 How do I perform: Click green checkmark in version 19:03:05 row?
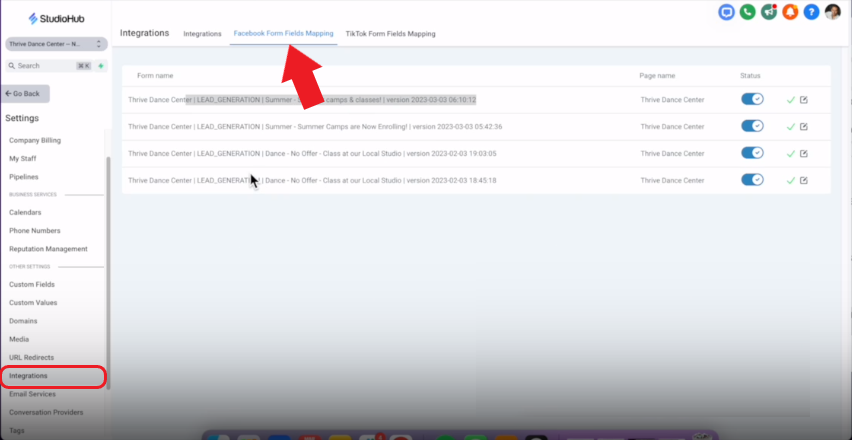(791, 154)
